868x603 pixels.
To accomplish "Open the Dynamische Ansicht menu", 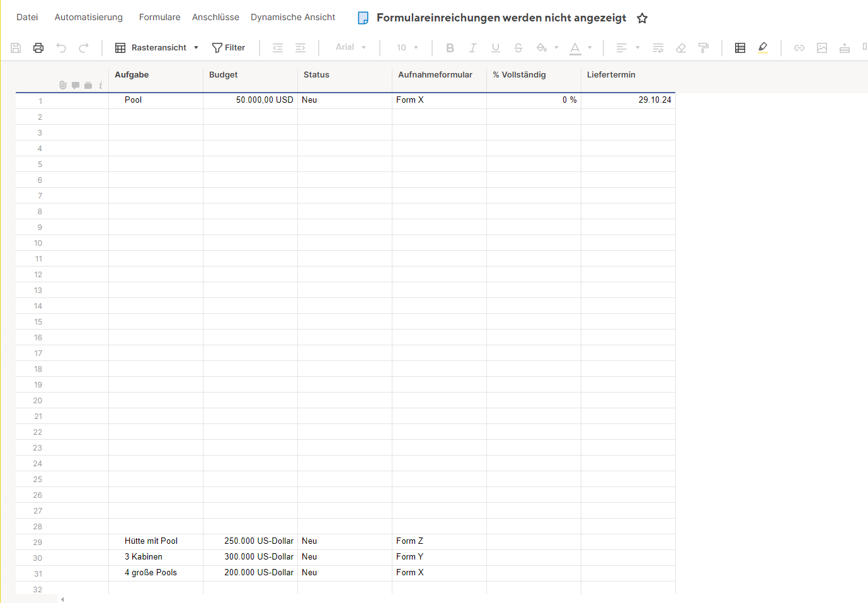I will pyautogui.click(x=293, y=17).
